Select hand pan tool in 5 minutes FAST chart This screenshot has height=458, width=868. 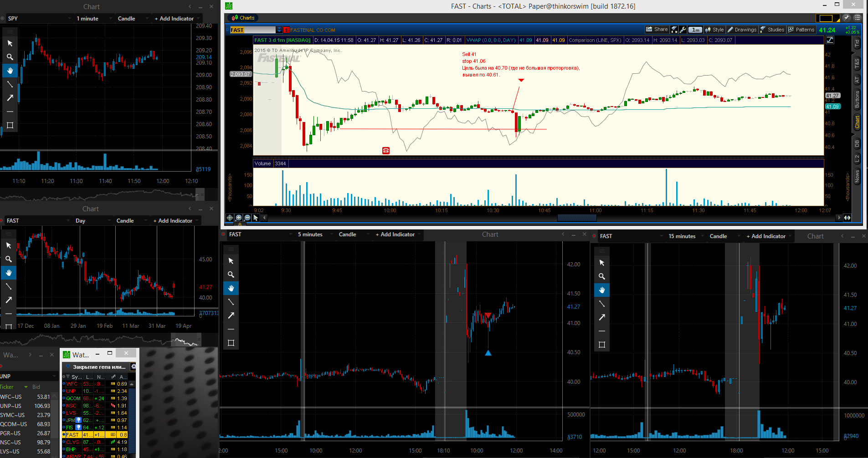[x=231, y=288]
